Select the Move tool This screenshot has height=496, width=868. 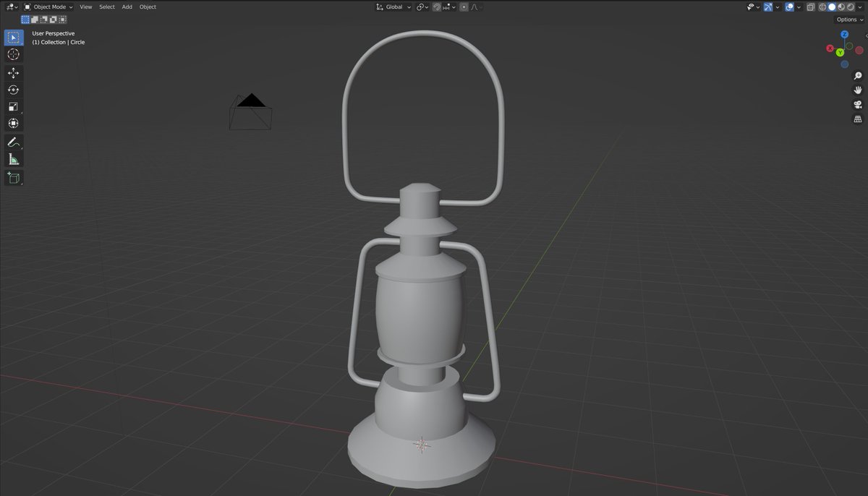(x=13, y=72)
